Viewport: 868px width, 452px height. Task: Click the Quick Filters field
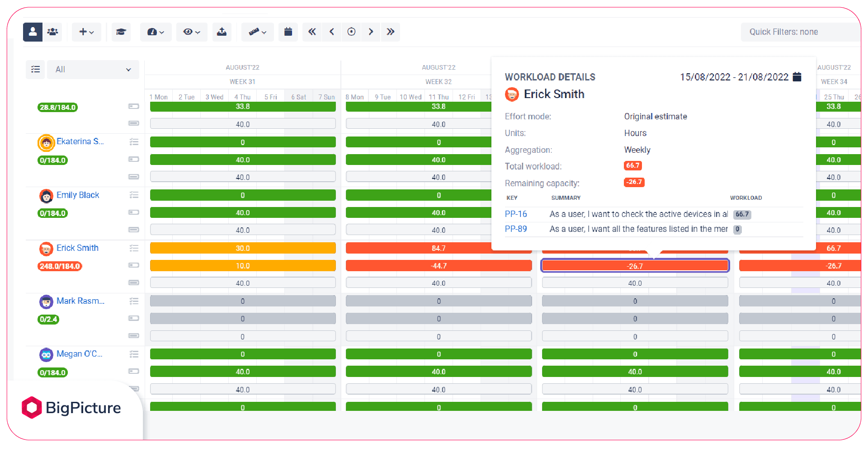coord(801,32)
